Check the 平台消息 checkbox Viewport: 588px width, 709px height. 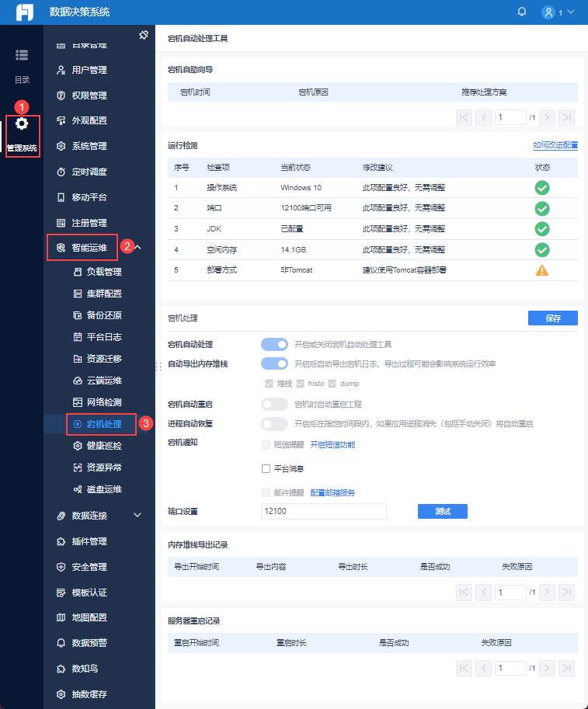click(266, 468)
